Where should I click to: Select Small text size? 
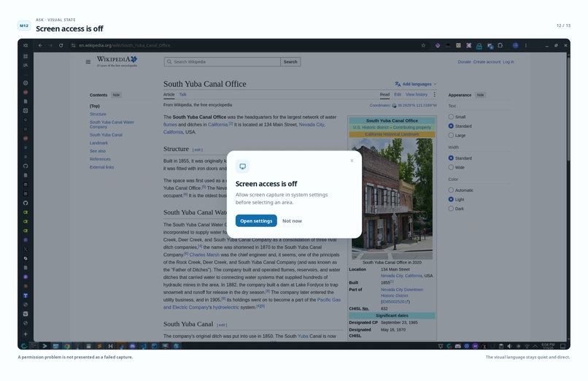coord(451,117)
